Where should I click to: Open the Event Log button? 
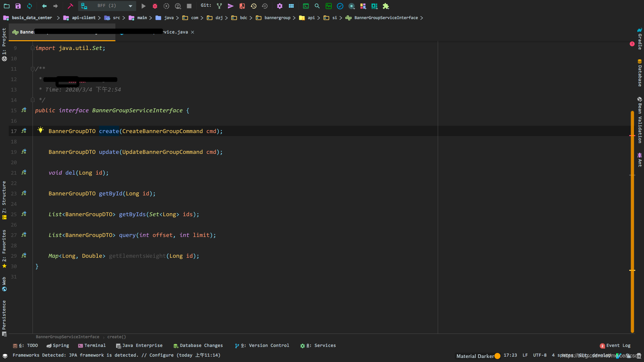(x=615, y=346)
